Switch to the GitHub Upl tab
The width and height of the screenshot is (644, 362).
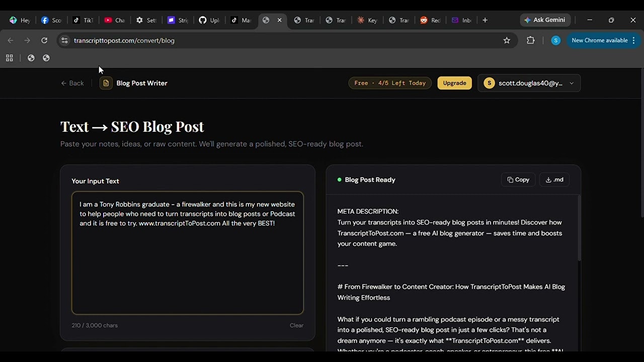209,20
